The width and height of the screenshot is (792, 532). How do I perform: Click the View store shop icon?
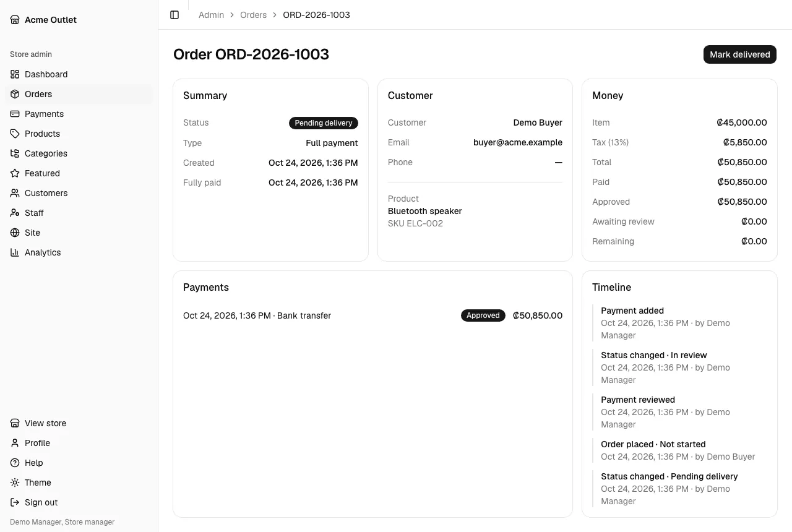tap(15, 423)
